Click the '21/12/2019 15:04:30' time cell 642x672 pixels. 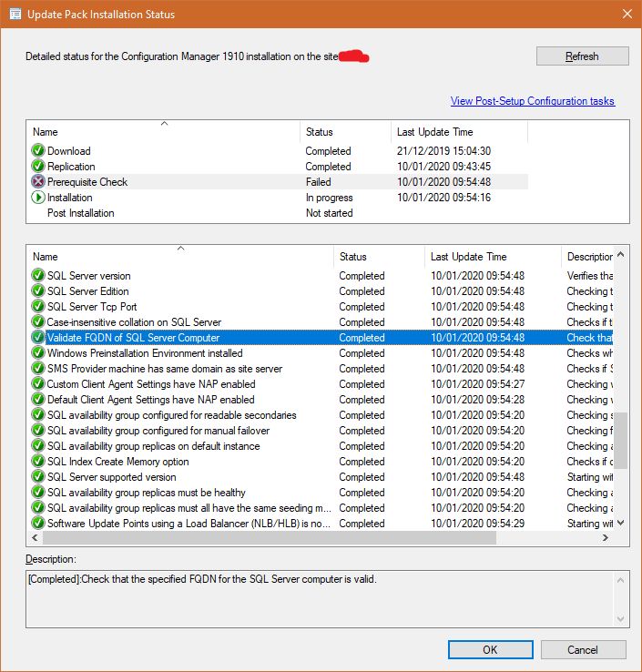tap(443, 151)
